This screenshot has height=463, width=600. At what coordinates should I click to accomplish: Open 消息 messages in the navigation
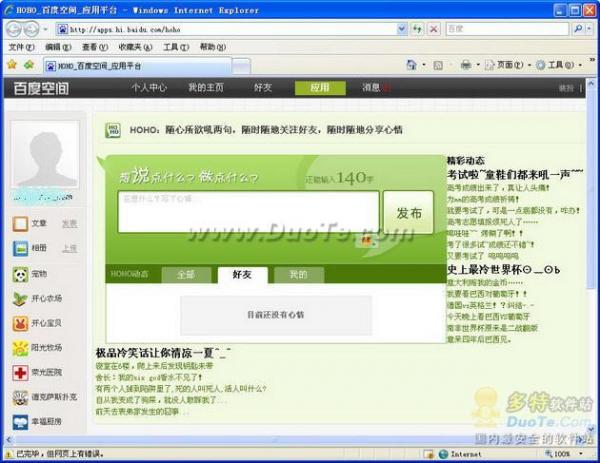[x=372, y=88]
